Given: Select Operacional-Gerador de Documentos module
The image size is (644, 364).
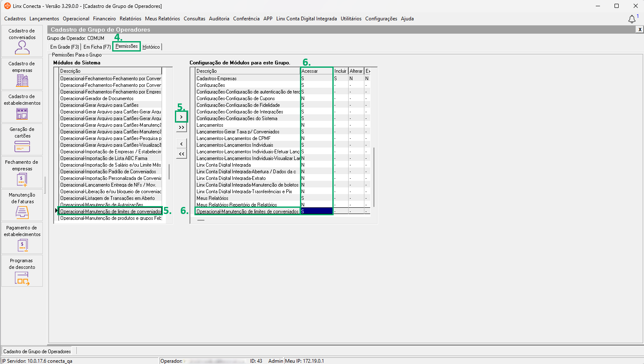Looking at the screenshot, I should (111, 98).
